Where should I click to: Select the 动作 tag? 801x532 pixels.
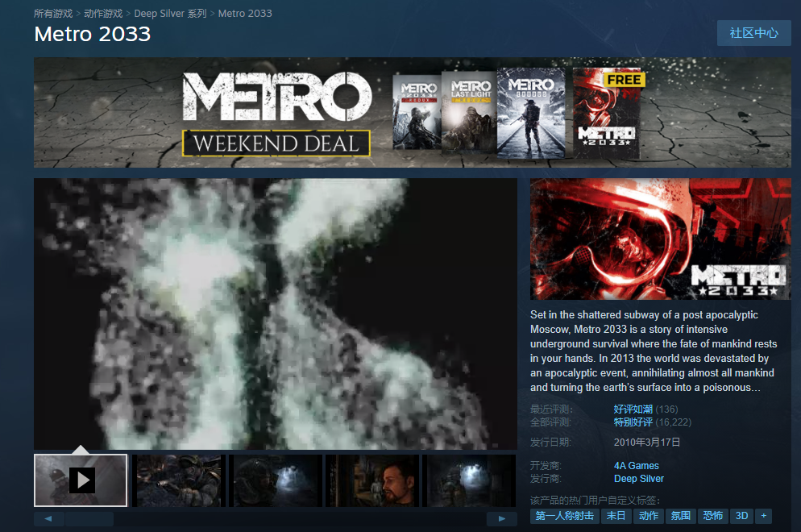(649, 516)
